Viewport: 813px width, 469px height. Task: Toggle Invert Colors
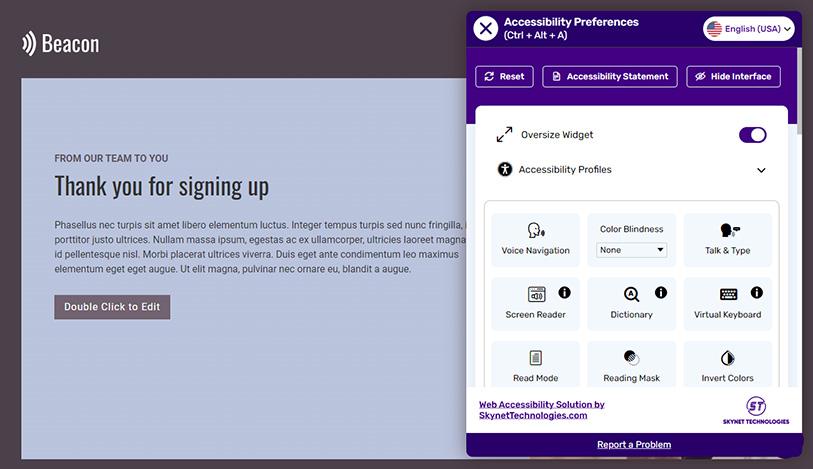[x=727, y=365]
